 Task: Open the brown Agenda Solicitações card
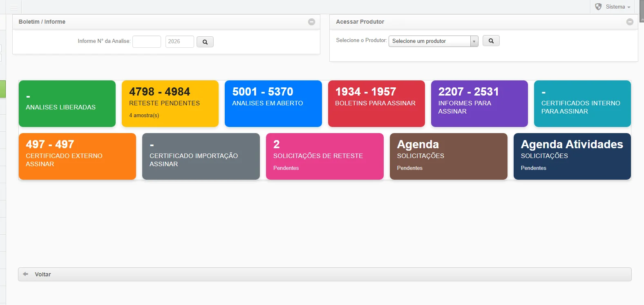pos(449,156)
